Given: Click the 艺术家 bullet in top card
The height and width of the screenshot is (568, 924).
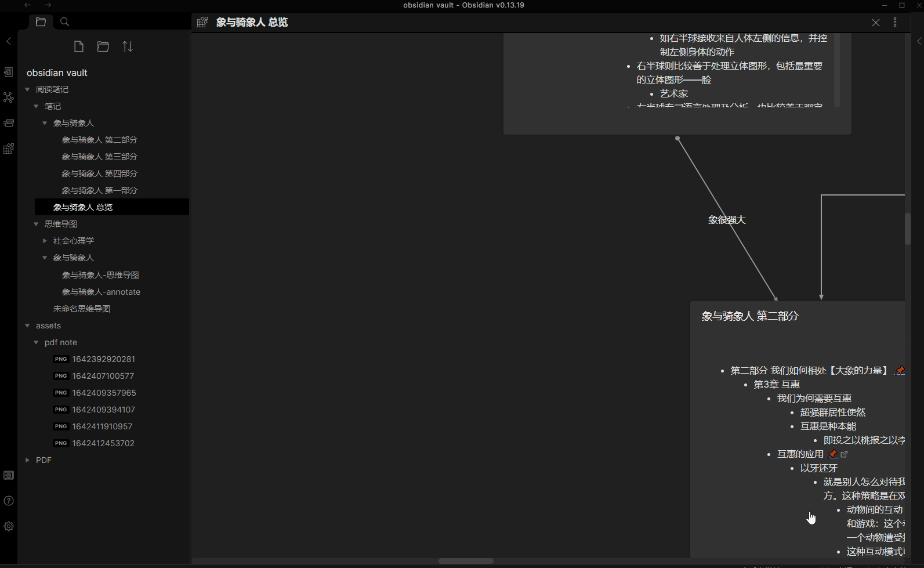Looking at the screenshot, I should tap(674, 93).
